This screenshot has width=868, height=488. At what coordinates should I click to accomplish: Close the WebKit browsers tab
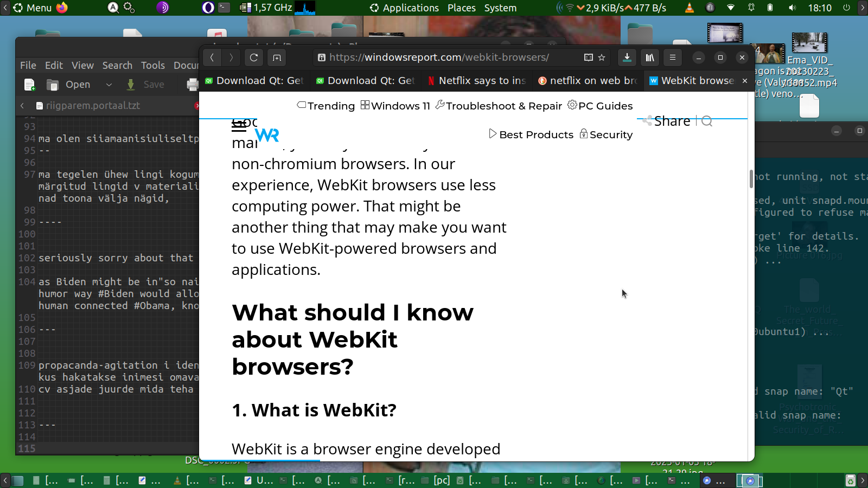[745, 81]
